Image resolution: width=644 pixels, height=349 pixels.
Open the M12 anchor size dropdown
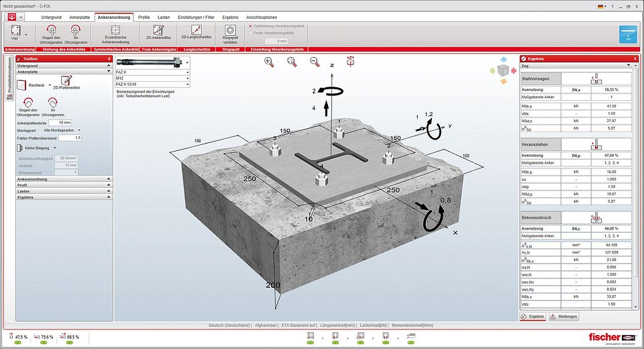(x=153, y=78)
